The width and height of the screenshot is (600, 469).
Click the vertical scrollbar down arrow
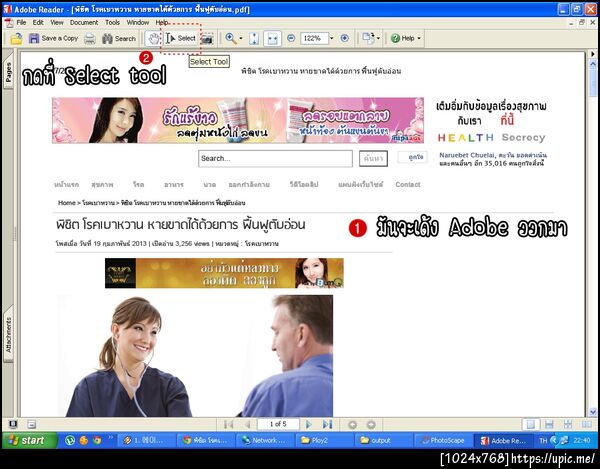click(x=593, y=412)
